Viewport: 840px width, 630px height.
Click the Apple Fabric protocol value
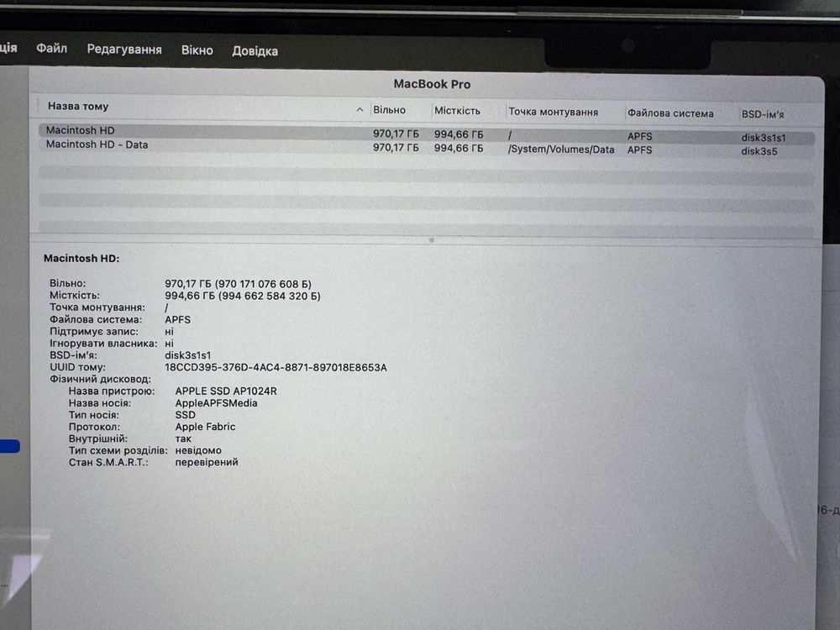(x=205, y=427)
